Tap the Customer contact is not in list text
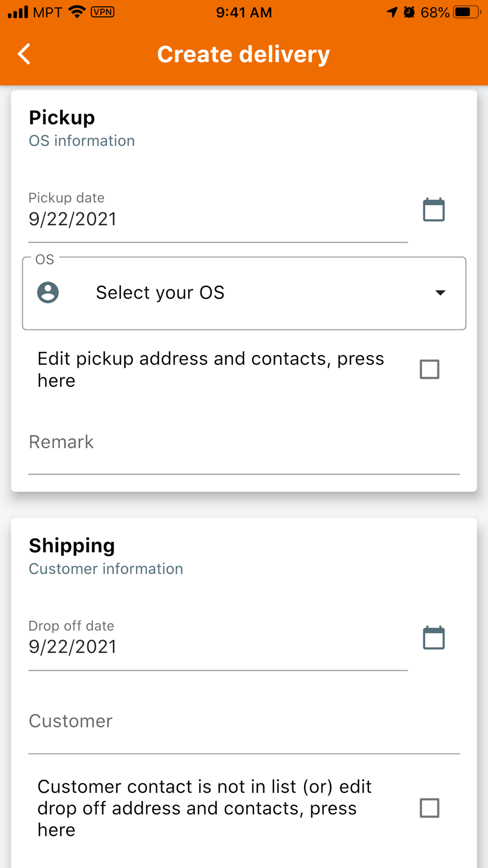The image size is (488, 868). 205,808
